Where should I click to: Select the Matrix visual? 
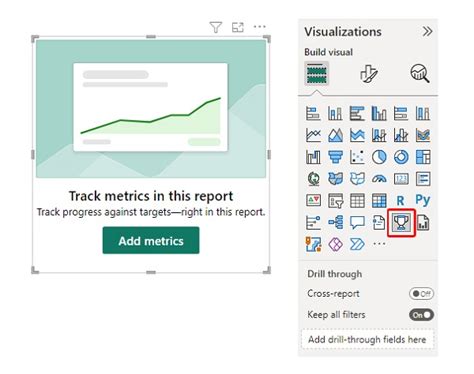tap(379, 201)
